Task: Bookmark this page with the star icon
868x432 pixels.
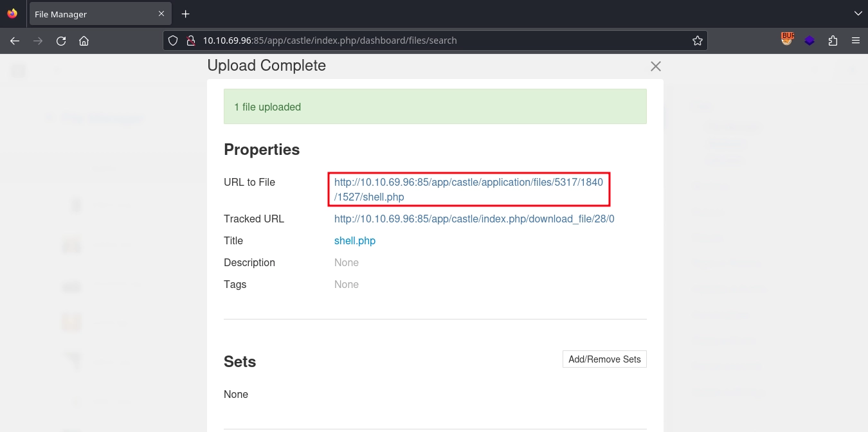Action: coord(697,40)
